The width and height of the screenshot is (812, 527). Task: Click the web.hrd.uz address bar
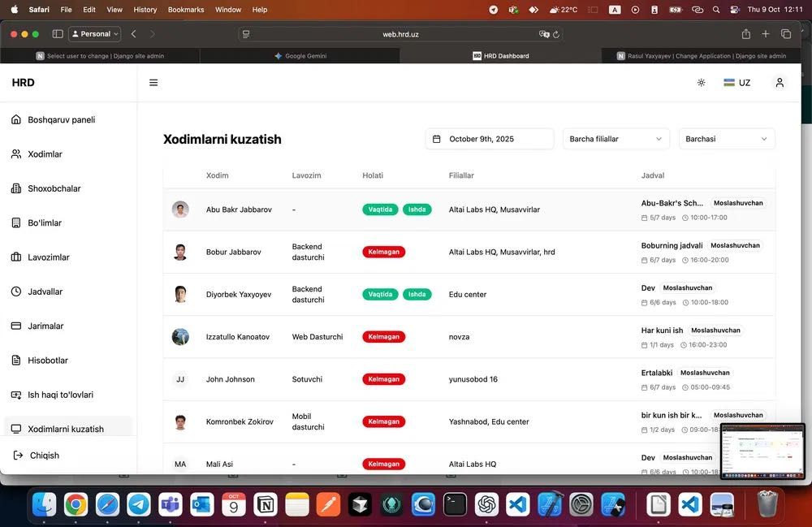401,34
